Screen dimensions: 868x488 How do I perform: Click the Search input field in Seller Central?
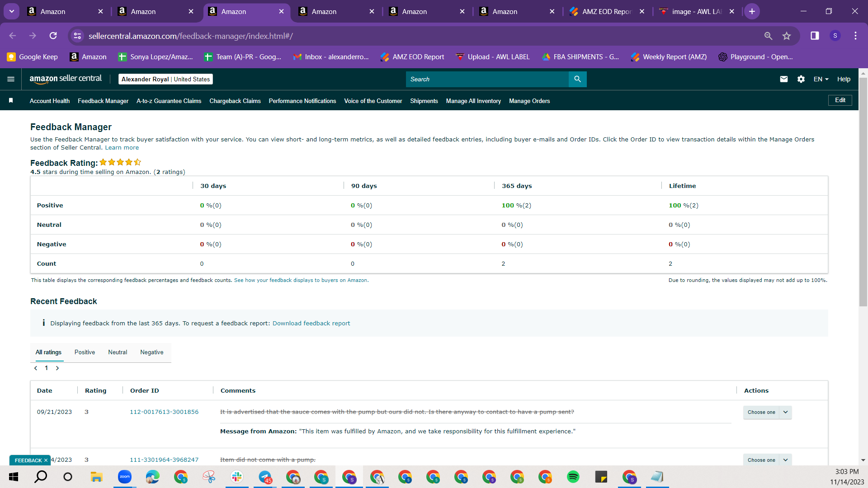click(x=487, y=79)
